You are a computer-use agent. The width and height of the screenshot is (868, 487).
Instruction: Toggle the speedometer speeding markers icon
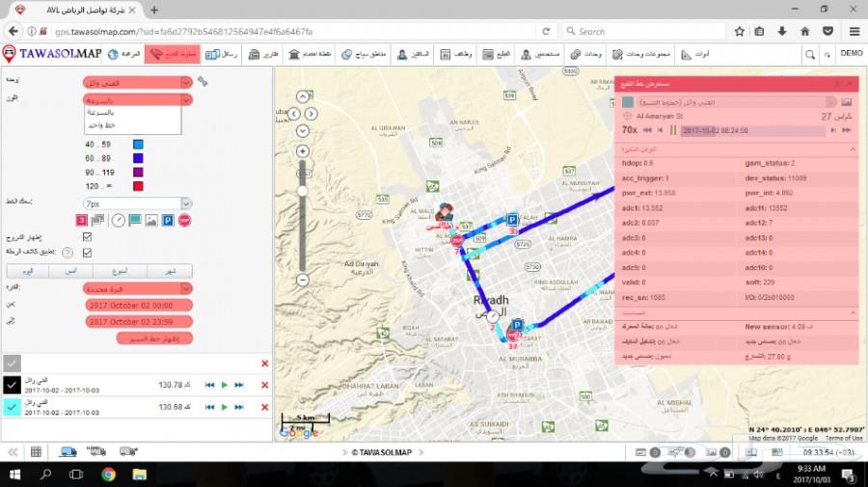click(118, 220)
